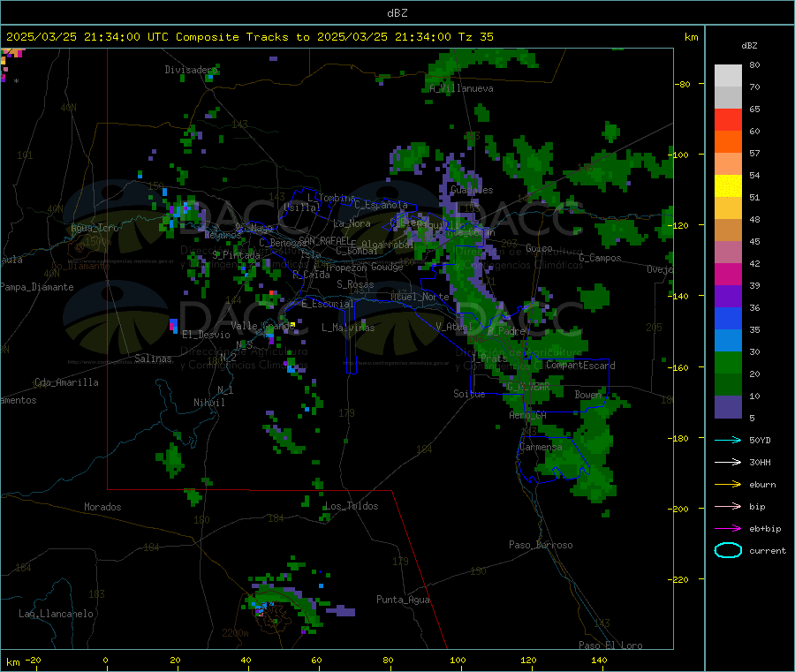
Task: Click the CompantEscard place label
Action: [580, 366]
